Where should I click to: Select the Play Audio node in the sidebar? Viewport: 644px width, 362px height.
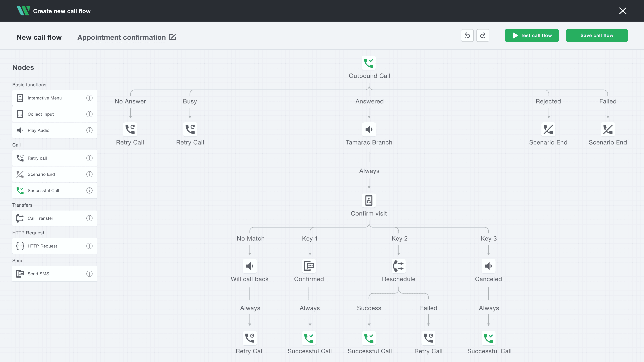[x=55, y=130]
